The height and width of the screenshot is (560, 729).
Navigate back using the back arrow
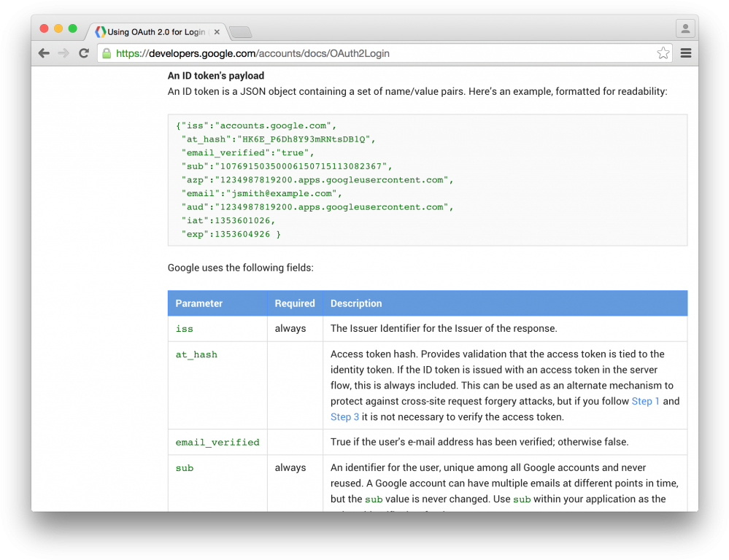44,52
